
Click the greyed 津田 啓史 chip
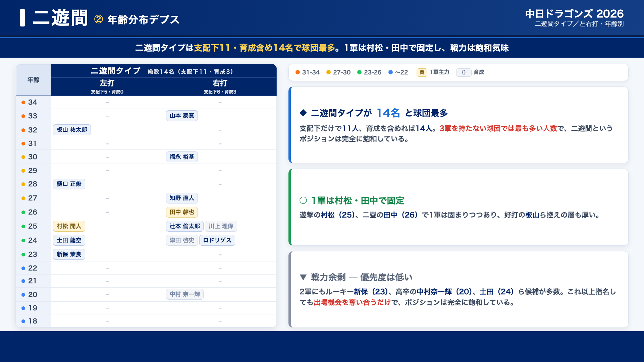click(x=182, y=240)
